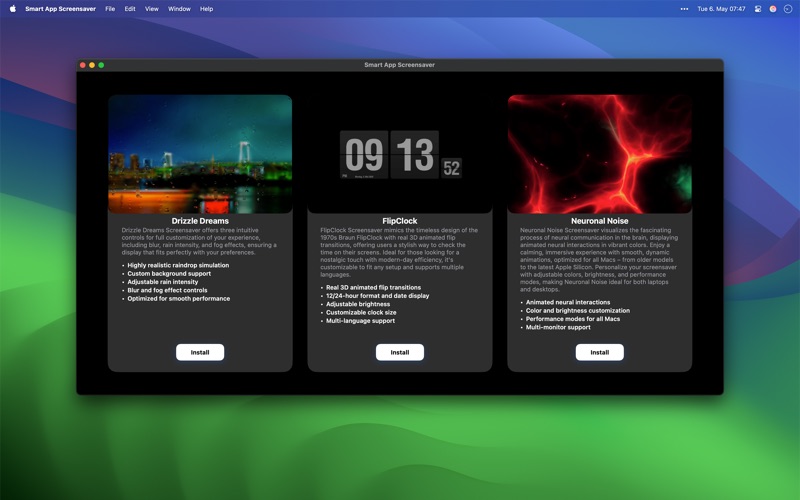
Task: Maximize the Smart App Screensaver window
Action: click(x=101, y=65)
